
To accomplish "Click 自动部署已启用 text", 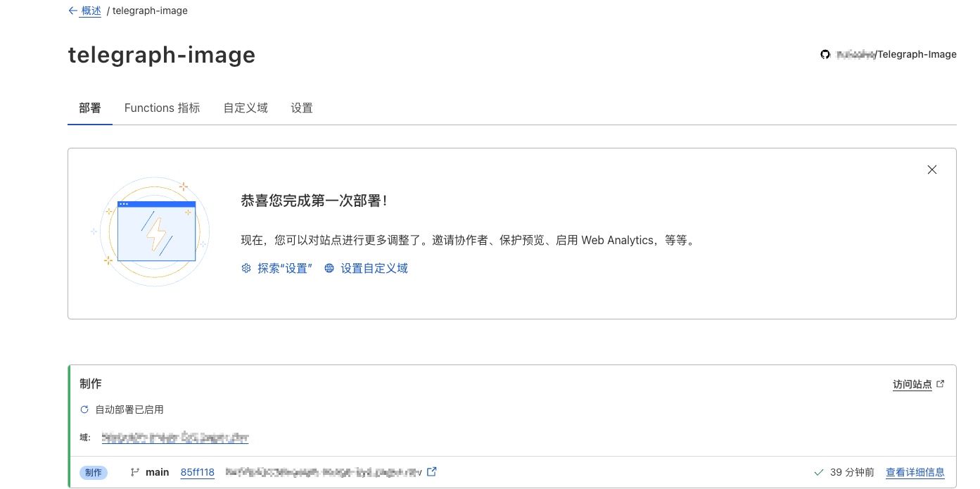I will [x=129, y=409].
